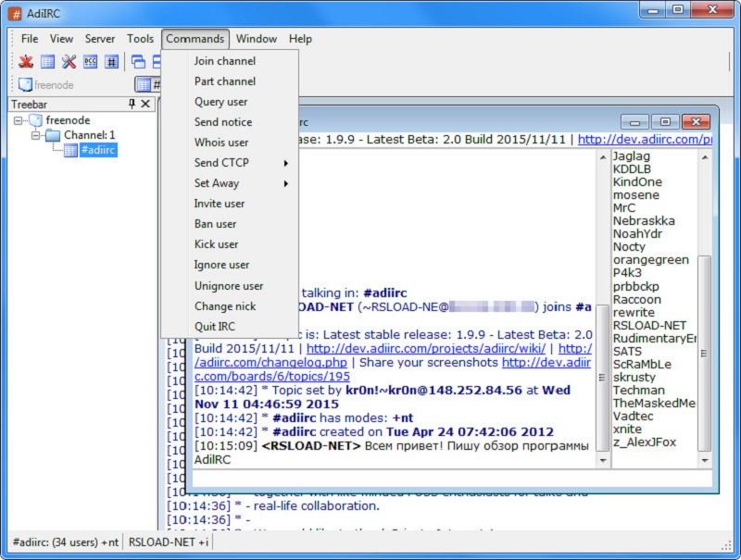Viewport: 741px width, 560px height.
Task: Choose Change nick menu entry
Action: tap(230, 306)
